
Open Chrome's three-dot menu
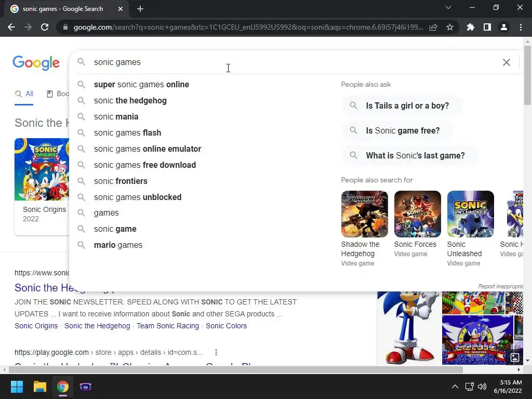click(521, 27)
